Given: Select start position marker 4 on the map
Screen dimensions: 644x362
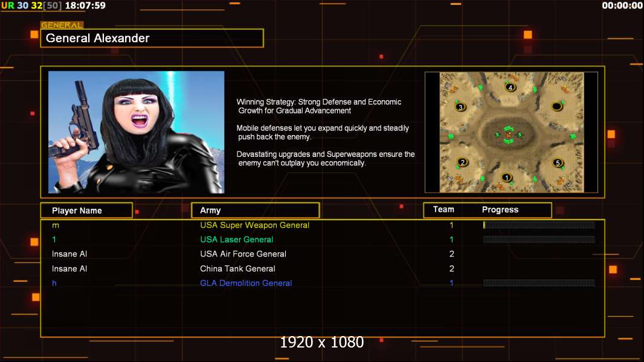Looking at the screenshot, I should (510, 87).
